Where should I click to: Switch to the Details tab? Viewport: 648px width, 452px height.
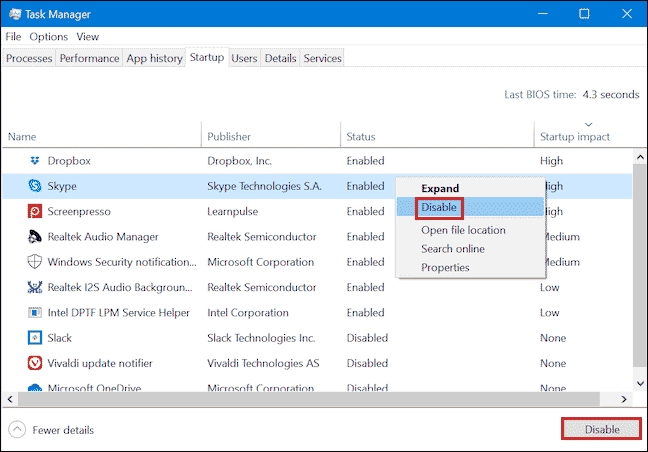pos(281,58)
